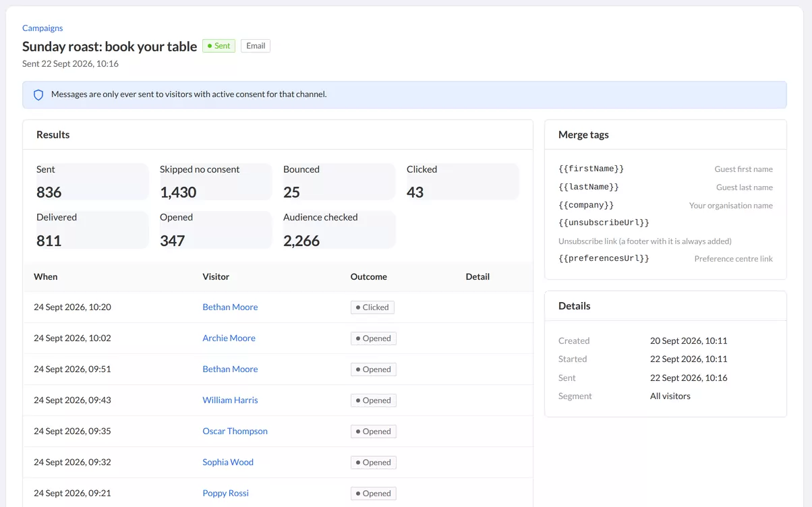Click the campaign title Sunday roast heading

point(110,46)
